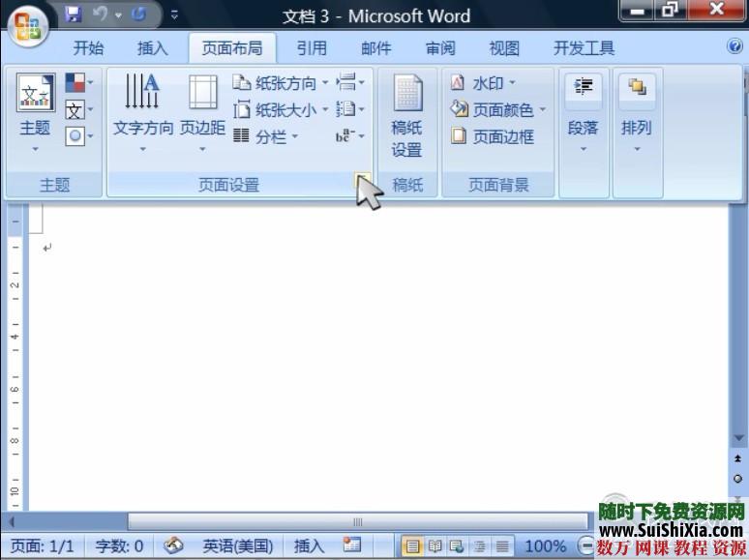Click the vertical scroll down arrow
749x560 pixels.
tap(738, 438)
